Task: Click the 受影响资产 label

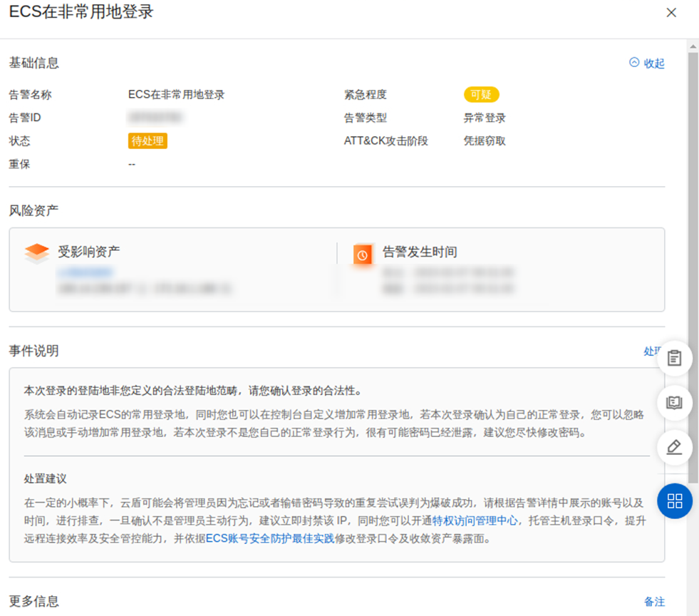Action: 89,252
